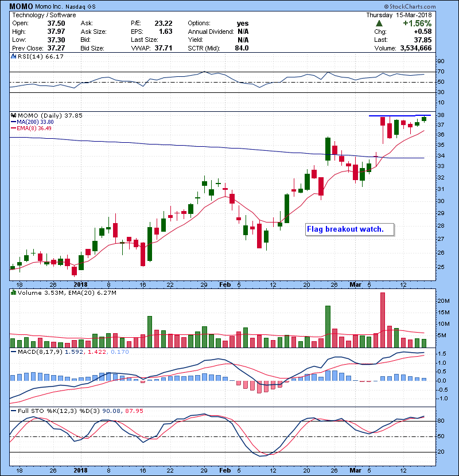Click the Open value 37.50
Image resolution: width=459 pixels, height=476 pixels.
pos(56,24)
